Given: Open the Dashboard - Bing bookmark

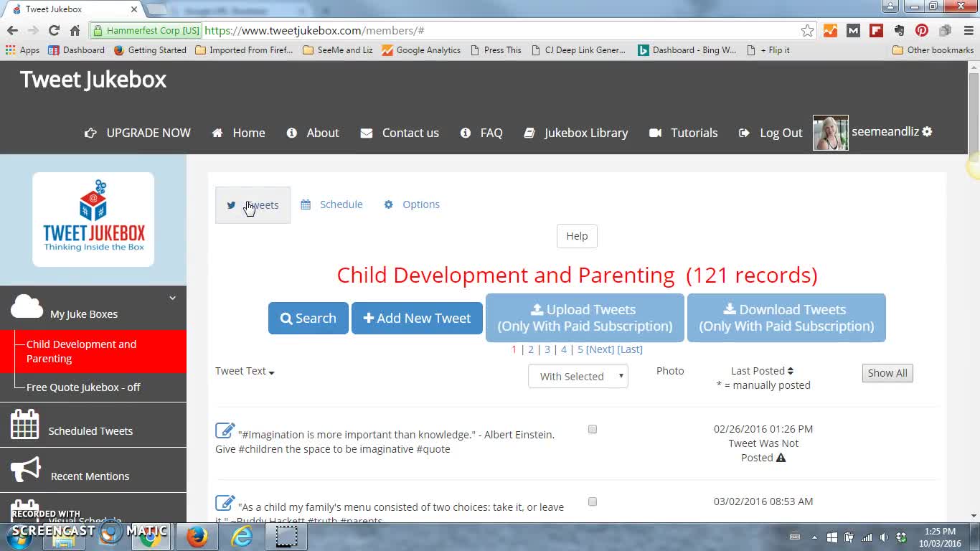Looking at the screenshot, I should 687,50.
